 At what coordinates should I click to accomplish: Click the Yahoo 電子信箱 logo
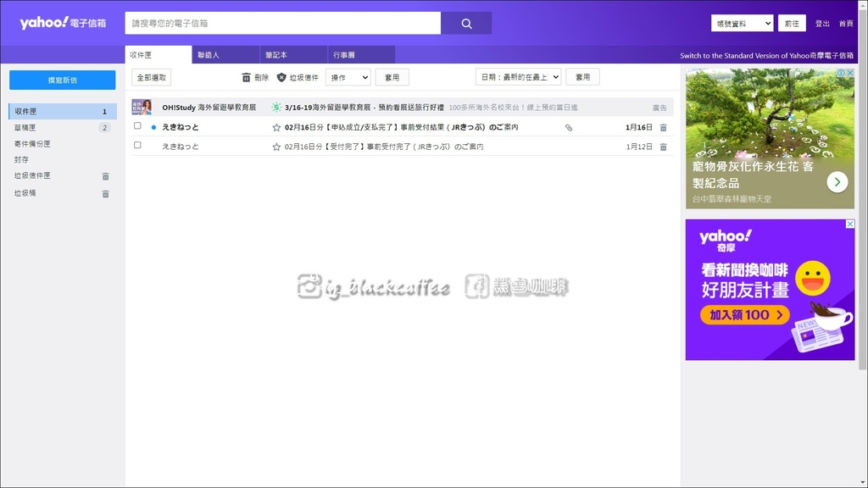point(59,23)
